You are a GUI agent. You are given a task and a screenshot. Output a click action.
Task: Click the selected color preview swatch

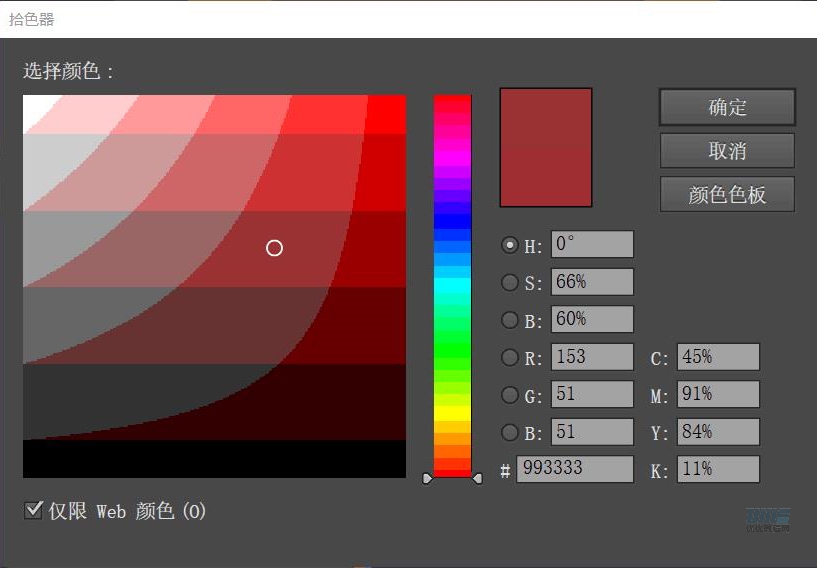[546, 147]
